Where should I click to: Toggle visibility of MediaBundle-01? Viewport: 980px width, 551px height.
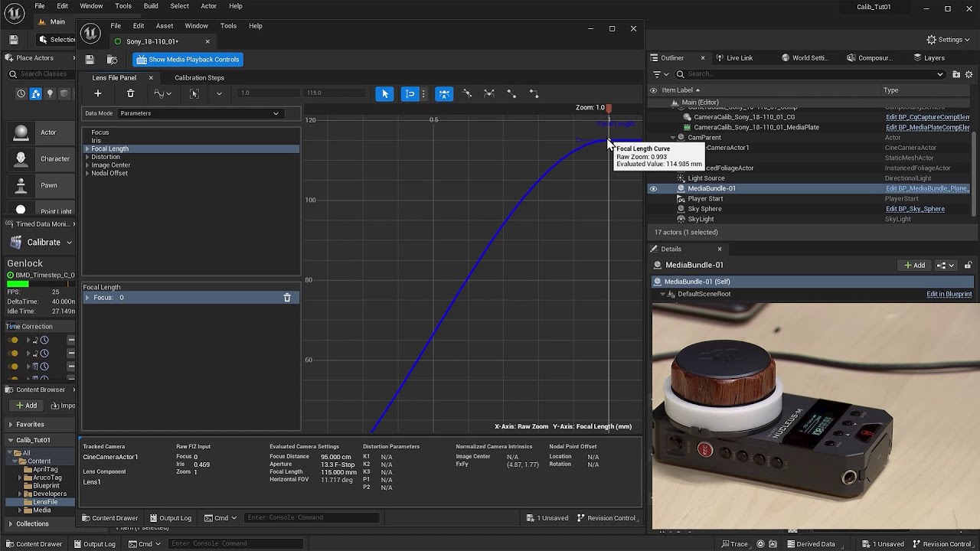(x=653, y=188)
